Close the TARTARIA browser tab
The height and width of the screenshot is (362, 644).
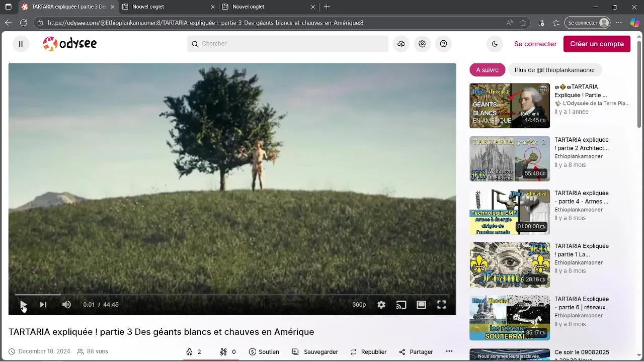(112, 7)
